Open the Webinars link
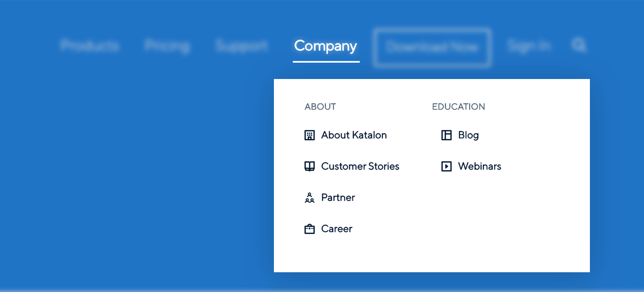Screen dimensions: 644x292 tap(480, 167)
